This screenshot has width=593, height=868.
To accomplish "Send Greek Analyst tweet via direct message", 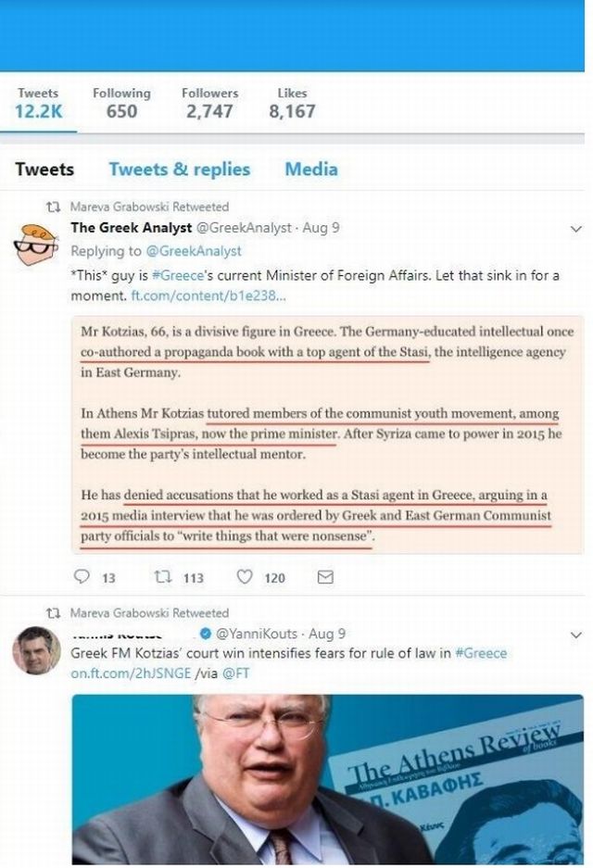I will point(325,577).
